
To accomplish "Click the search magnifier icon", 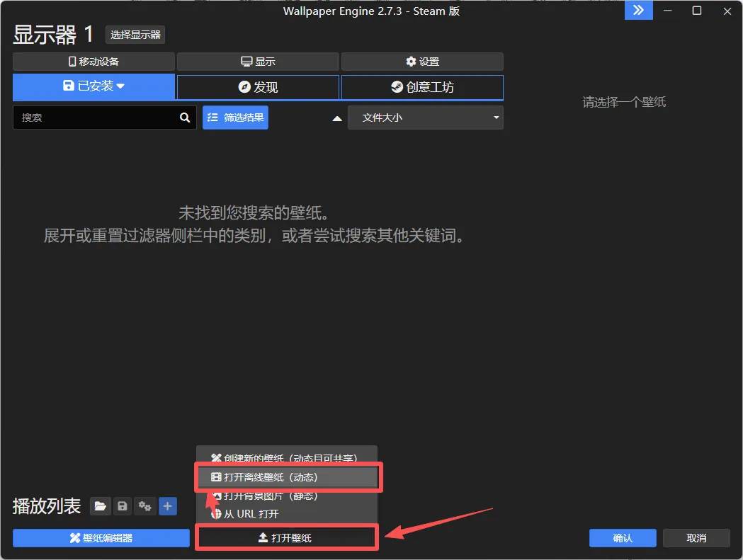I will click(x=185, y=118).
